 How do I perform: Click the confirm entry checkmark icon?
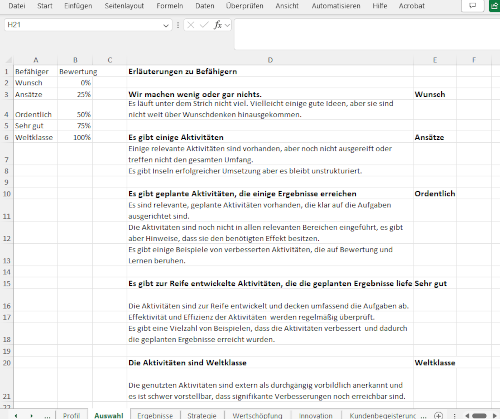[204, 25]
